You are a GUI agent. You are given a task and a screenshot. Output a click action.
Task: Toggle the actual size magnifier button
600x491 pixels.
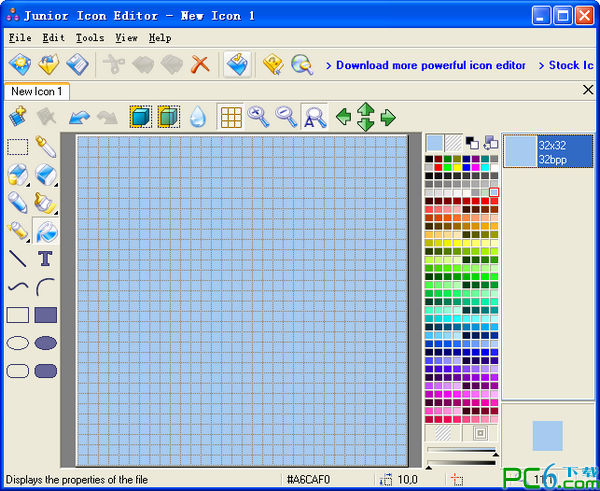click(315, 117)
